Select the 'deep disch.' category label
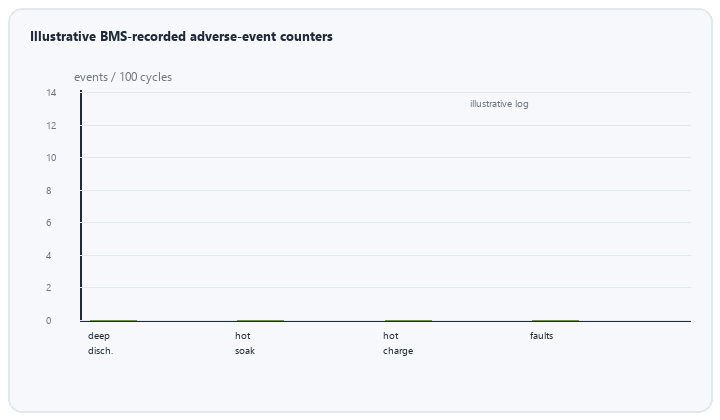Screen dimensions: 720x420 (101, 343)
